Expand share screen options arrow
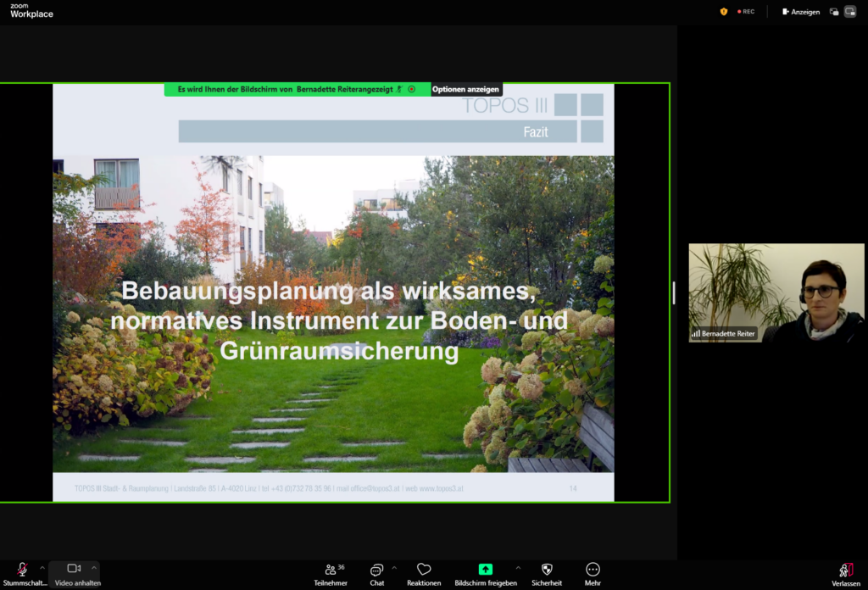 tap(518, 567)
